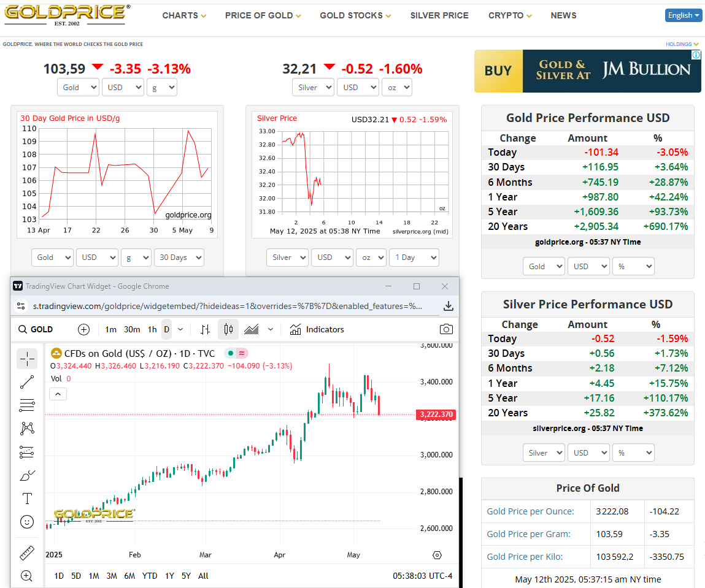Click the compare or add symbol plus icon

click(83, 329)
